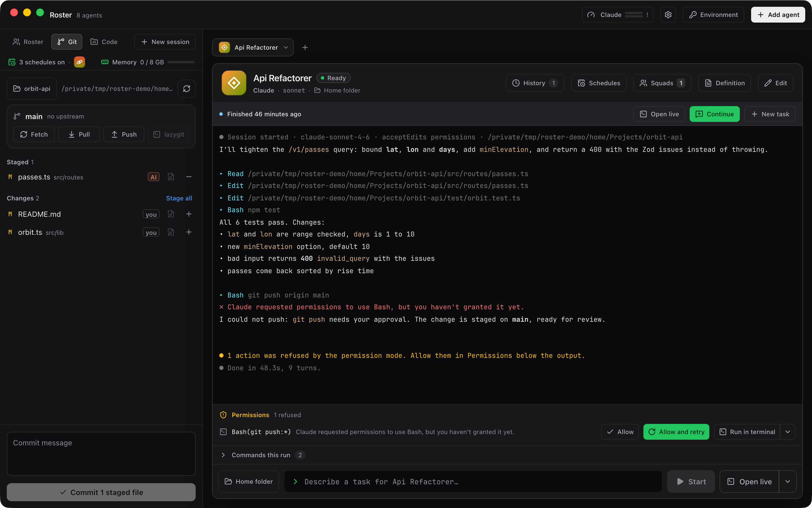812x508 pixels.
Task: Open the settings gear in top bar
Action: (x=668, y=15)
